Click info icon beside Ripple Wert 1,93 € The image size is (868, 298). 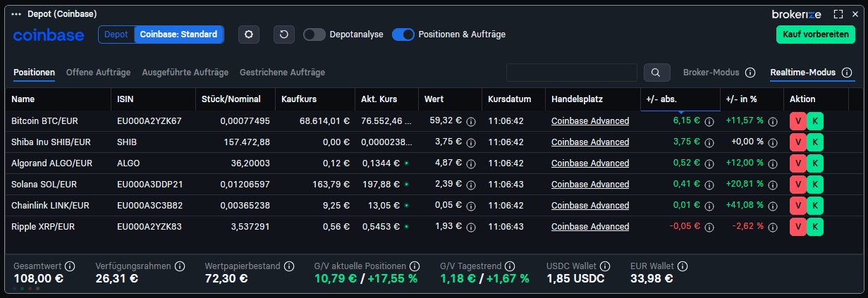pos(471,227)
